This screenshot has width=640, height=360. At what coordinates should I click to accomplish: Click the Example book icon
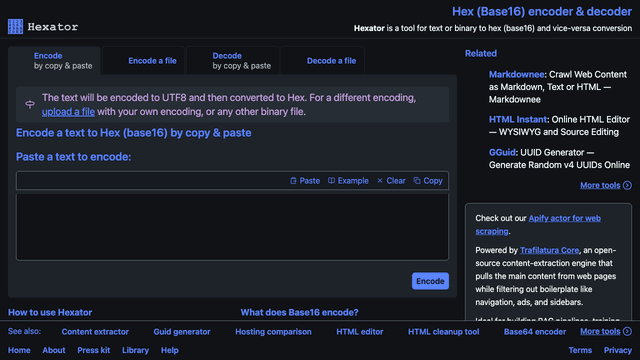click(331, 180)
